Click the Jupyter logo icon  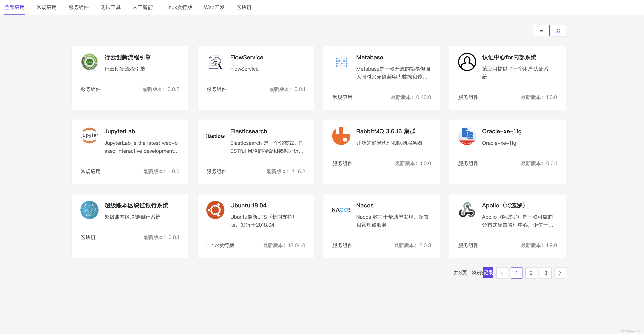pyautogui.click(x=90, y=136)
